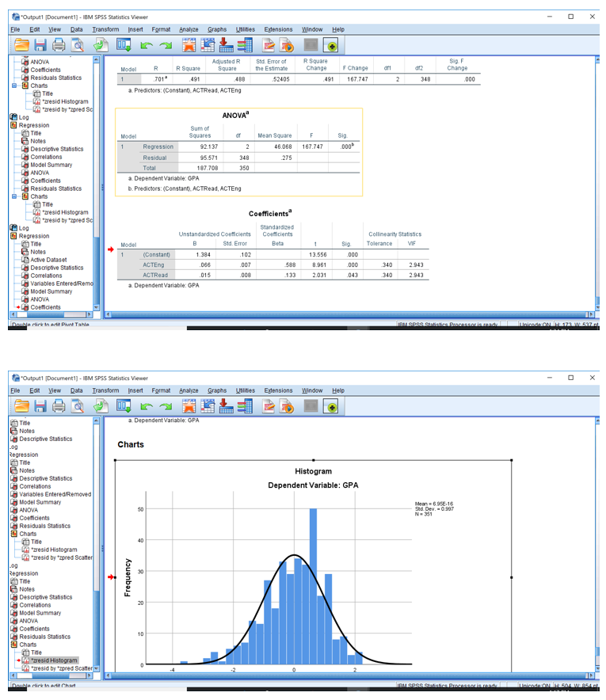Viewport: 606px width, 700px height.
Task: Click Designate Window plus icon, Histogram window
Action: (x=331, y=406)
